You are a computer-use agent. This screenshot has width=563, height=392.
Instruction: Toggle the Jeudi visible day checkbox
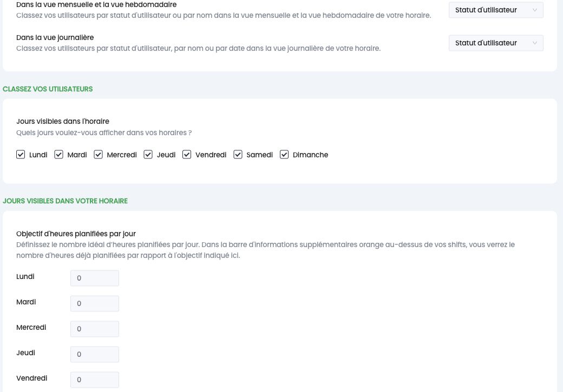coord(148,155)
